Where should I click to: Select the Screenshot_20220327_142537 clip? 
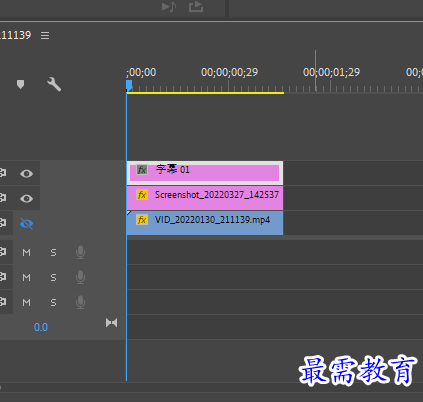[x=205, y=198]
